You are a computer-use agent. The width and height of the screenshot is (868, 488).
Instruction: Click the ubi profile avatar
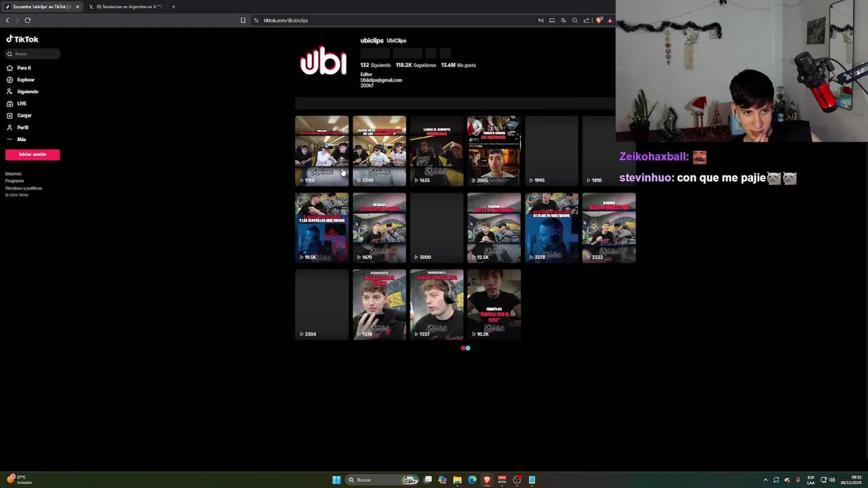(x=323, y=61)
